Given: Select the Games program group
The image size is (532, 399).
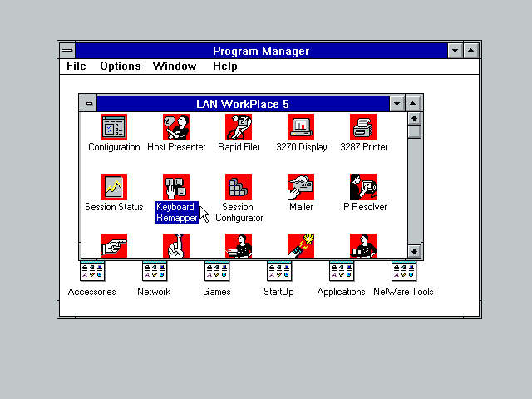Looking at the screenshot, I should pyautogui.click(x=217, y=272).
